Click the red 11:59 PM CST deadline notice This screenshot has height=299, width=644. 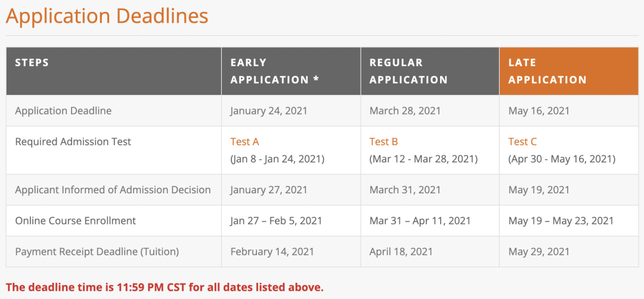[x=165, y=287]
